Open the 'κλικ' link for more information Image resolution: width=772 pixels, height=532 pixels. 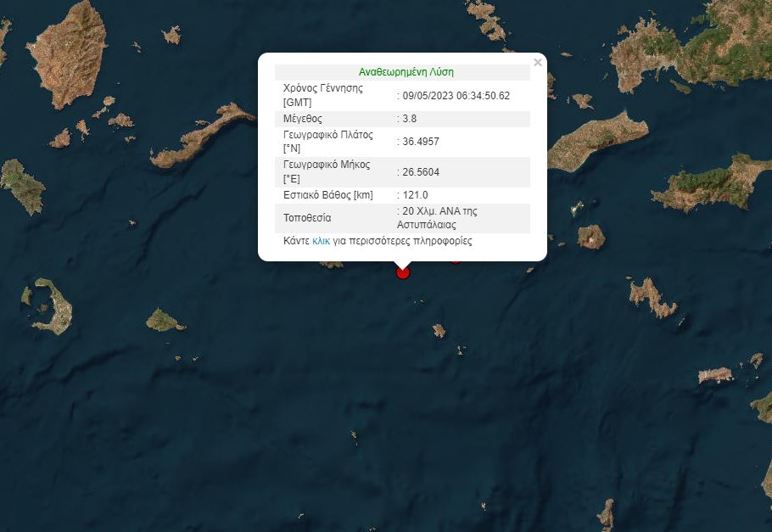click(321, 241)
